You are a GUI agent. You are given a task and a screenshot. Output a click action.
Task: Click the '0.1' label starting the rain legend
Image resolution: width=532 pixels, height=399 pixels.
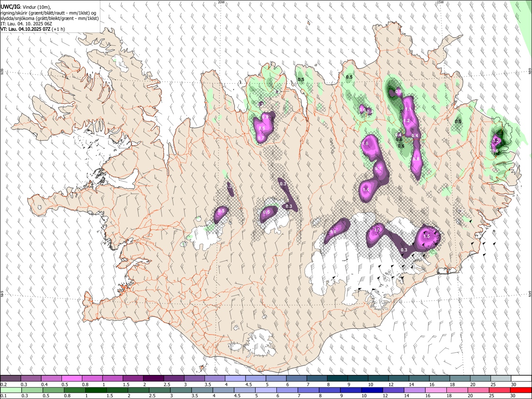[x=4, y=396]
